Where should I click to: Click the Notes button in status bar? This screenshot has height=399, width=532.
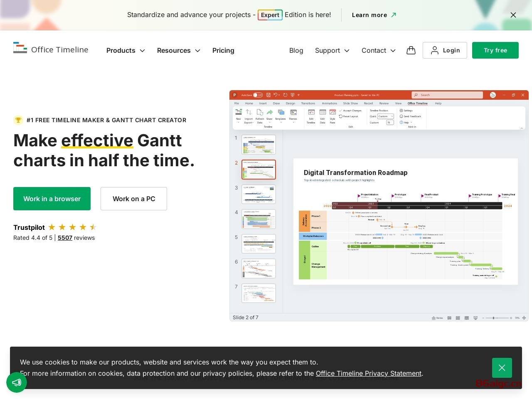pos(437,318)
